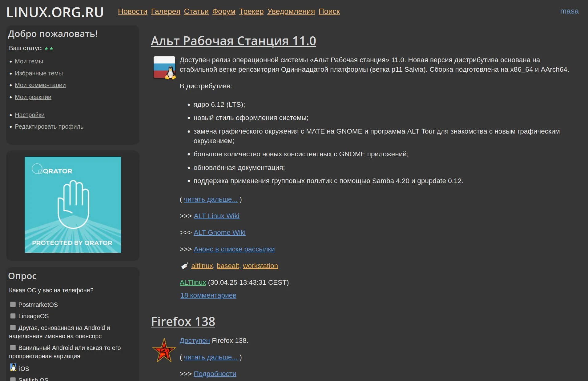Open Настройки link
The image size is (588, 381).
pyautogui.click(x=30, y=115)
